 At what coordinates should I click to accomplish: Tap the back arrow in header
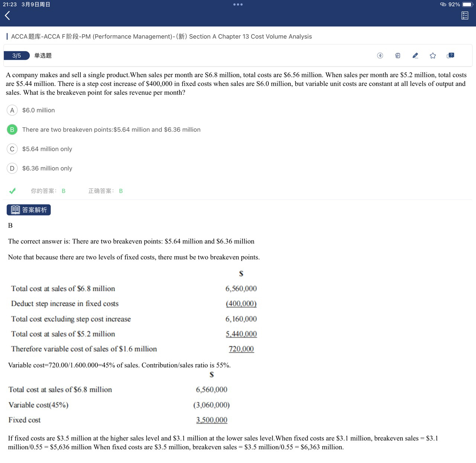coord(7,16)
